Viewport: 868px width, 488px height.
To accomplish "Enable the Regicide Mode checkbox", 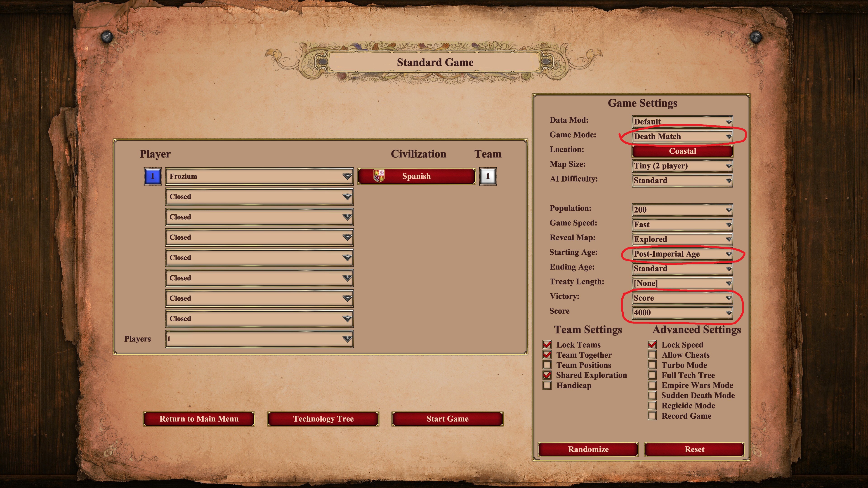I will point(652,406).
